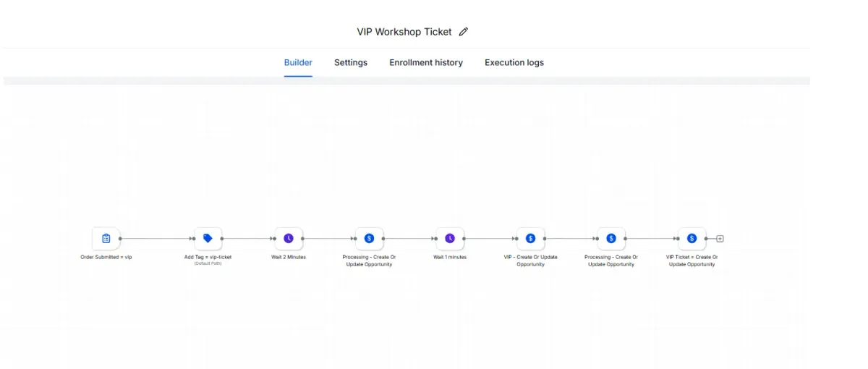
Task: Click the VIP Workshop Ticket title
Action: [x=404, y=32]
